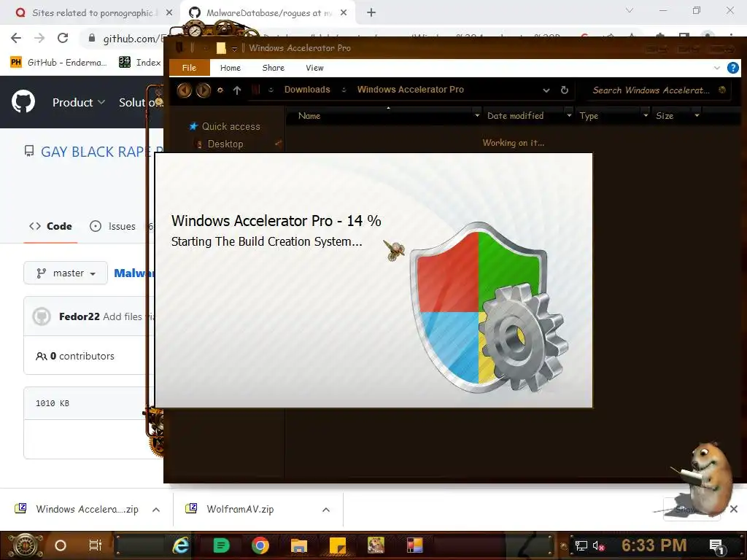Open the address bar history dropdown
Viewport: 747px width, 560px height.
[x=546, y=90]
